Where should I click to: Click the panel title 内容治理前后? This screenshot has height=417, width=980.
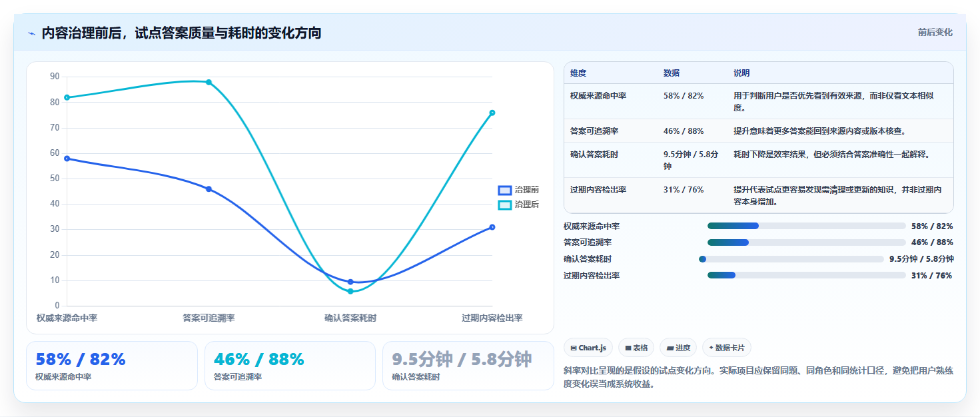click(181, 33)
